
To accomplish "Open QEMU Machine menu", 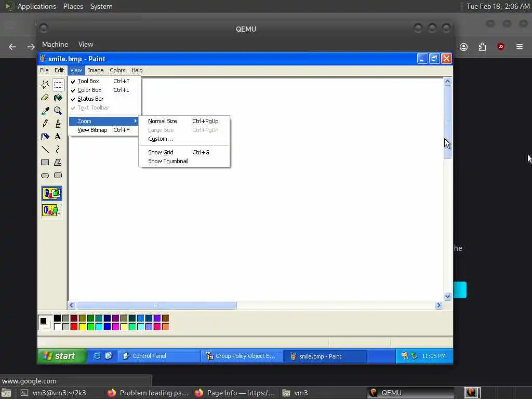I will 55,45.
